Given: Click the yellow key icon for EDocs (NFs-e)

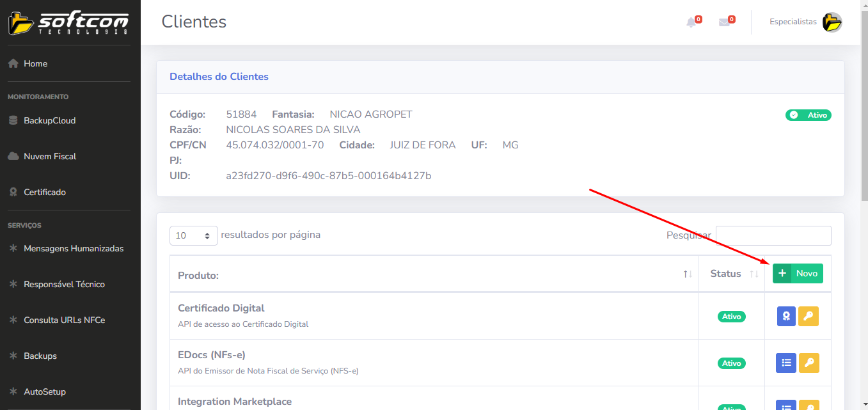Looking at the screenshot, I should 809,363.
